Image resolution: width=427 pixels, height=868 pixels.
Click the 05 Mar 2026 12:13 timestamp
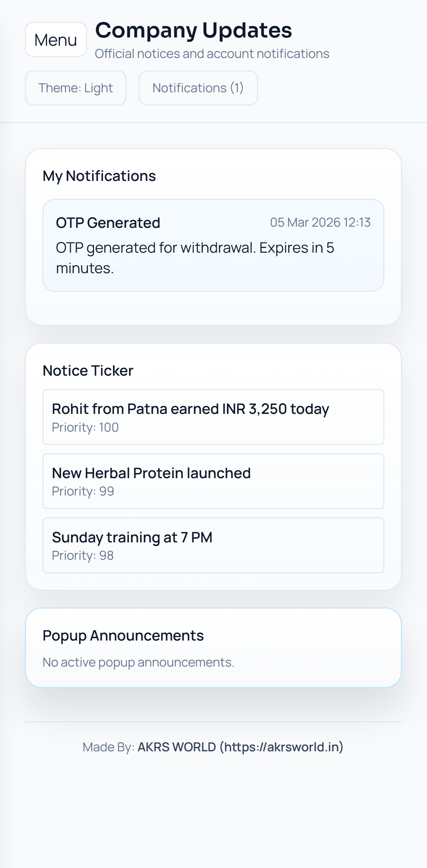click(320, 222)
